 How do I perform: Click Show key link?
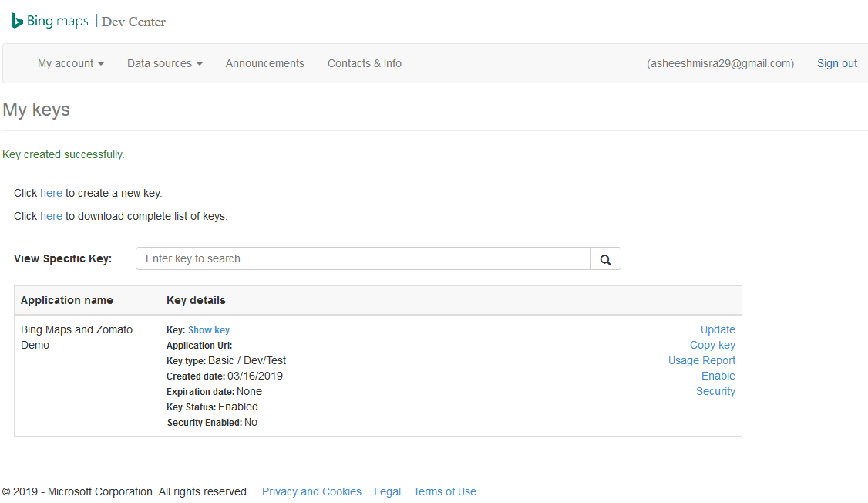[209, 330]
